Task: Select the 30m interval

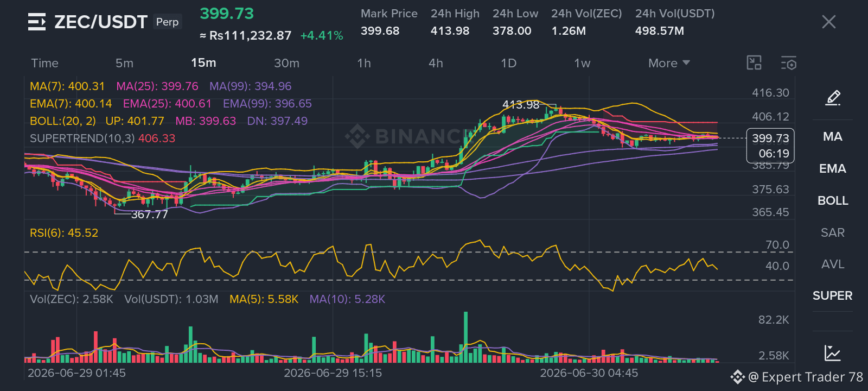Action: (286, 64)
